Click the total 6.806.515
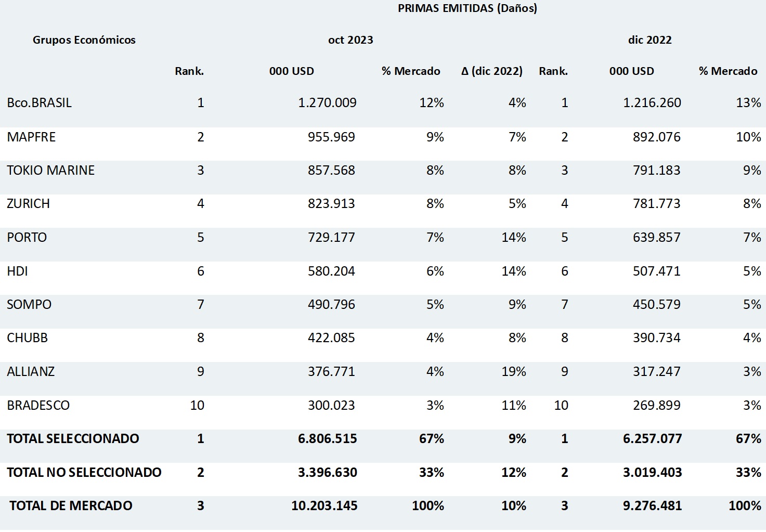 328,439
